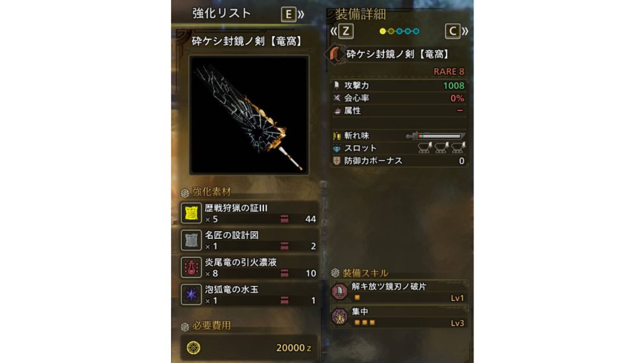Expand the 強化リスト with E arrow
Image resolution: width=644 pixels, height=363 pixels.
tap(292, 14)
